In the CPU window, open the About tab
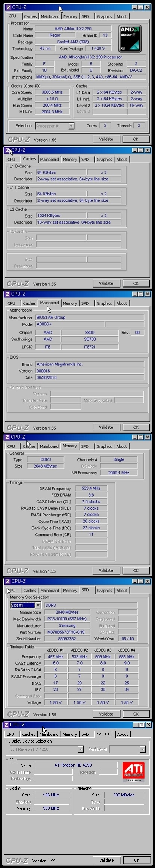 [122, 16]
